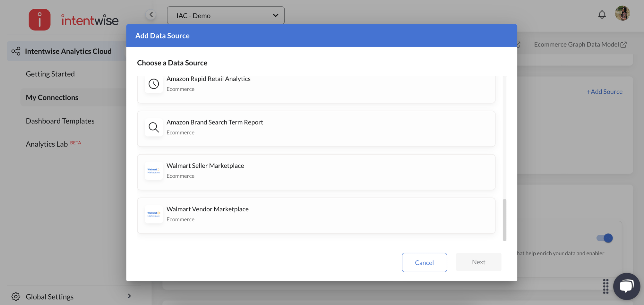644x305 pixels.
Task: Click the data source list scrollbar
Action: [504, 220]
